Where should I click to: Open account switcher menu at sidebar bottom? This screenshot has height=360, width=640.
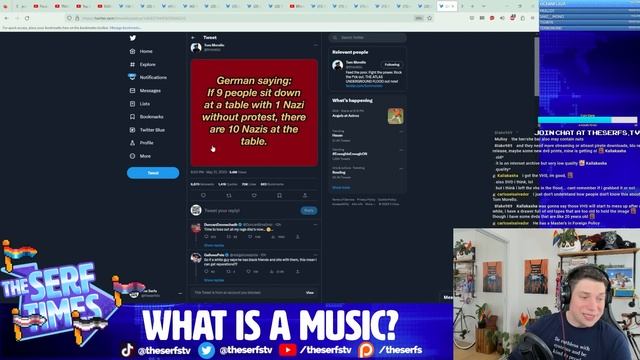tap(180, 293)
